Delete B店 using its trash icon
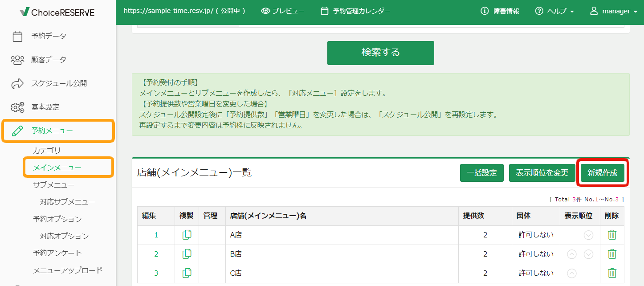This screenshot has width=644, height=286. (x=612, y=254)
